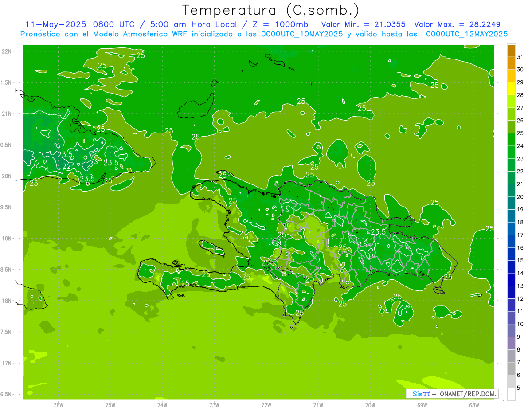
Task: Click the "75W" longitude axis label
Action: [x=110, y=405]
